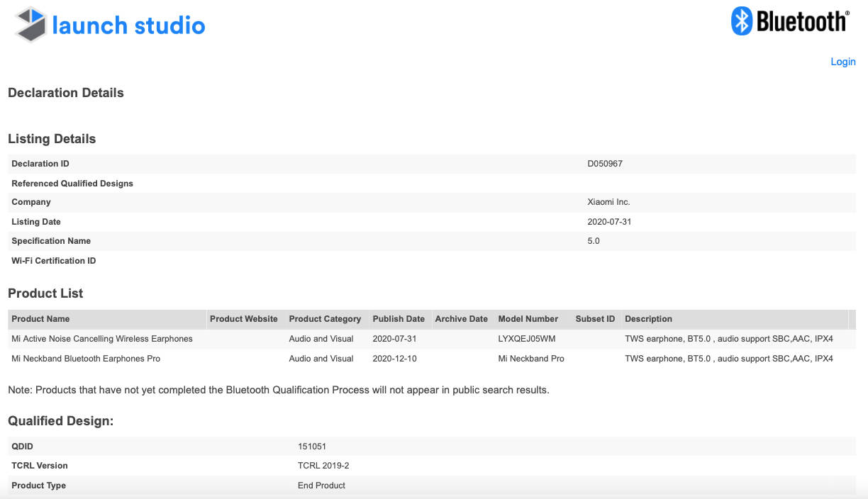Click the TCRL Version value TCRL 2019-2
The width and height of the screenshot is (868, 499).
(x=323, y=466)
